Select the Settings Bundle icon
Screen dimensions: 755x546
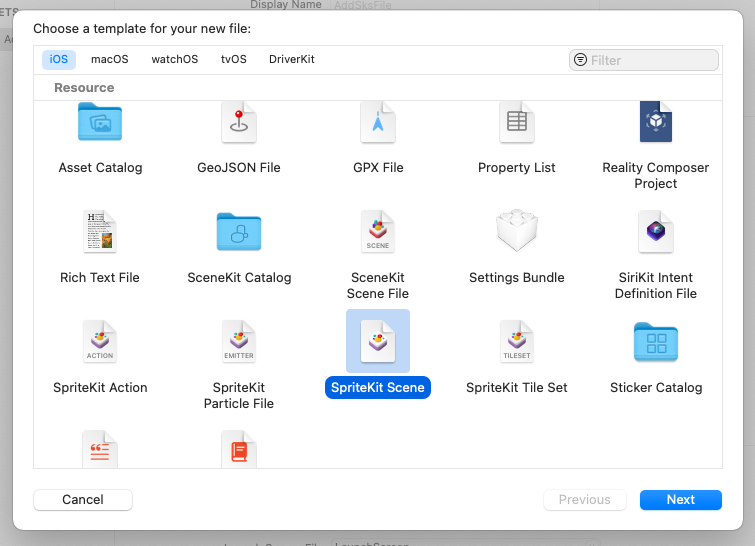(517, 230)
